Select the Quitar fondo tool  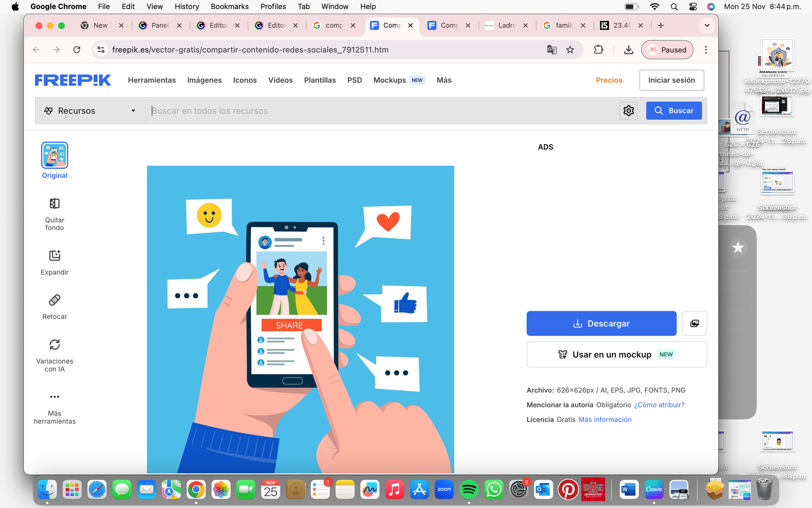coord(54,214)
